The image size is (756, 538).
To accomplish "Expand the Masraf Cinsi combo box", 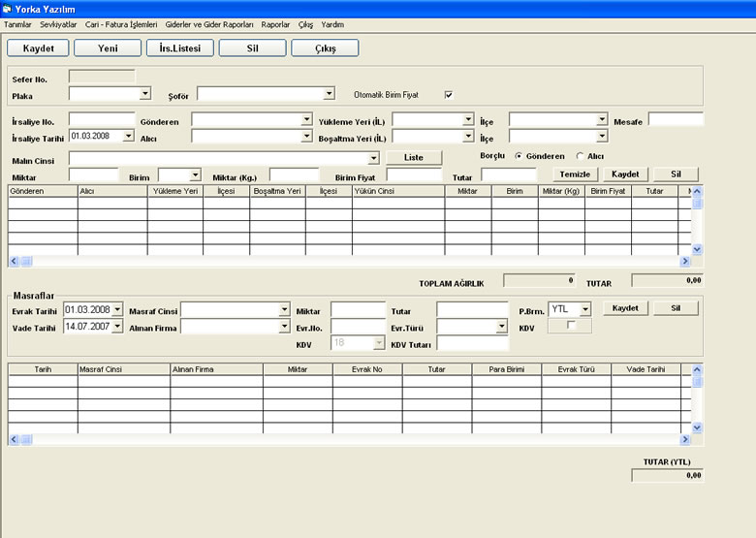I will pyautogui.click(x=284, y=309).
